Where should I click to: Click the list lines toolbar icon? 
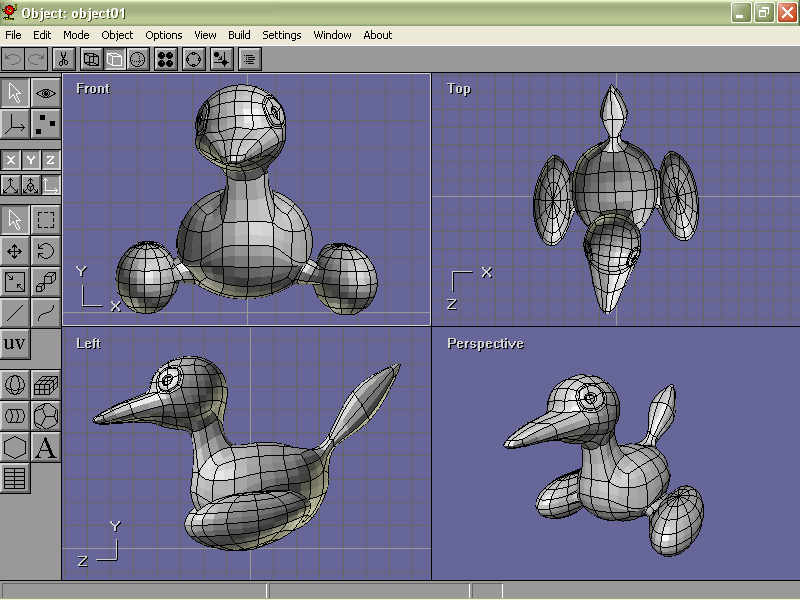[x=250, y=59]
